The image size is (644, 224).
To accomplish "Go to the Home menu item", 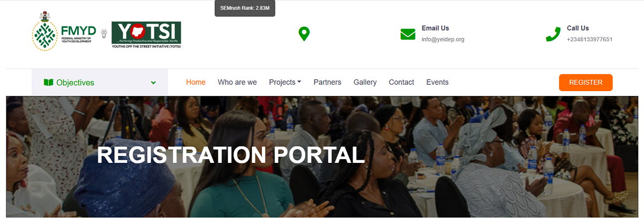I will tap(196, 82).
